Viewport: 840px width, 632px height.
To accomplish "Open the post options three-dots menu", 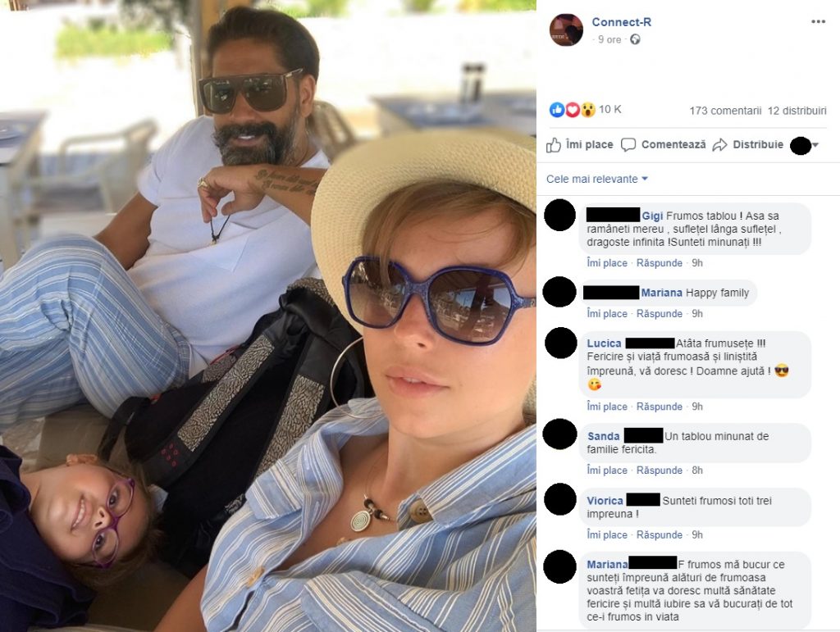I will (818, 22).
